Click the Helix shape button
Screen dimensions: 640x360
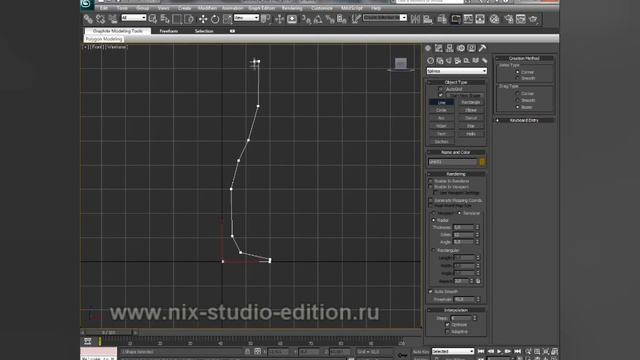(471, 134)
